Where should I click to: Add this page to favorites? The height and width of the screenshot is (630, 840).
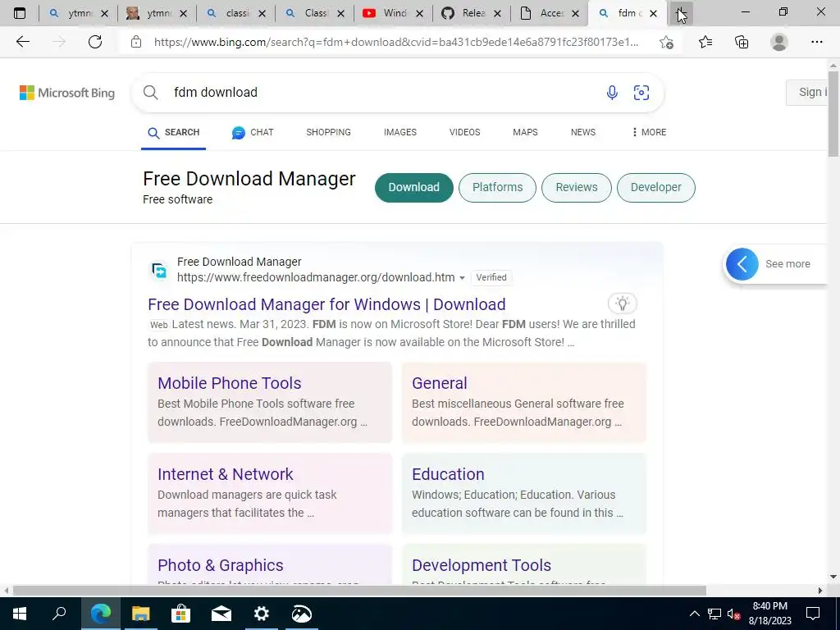[666, 42]
